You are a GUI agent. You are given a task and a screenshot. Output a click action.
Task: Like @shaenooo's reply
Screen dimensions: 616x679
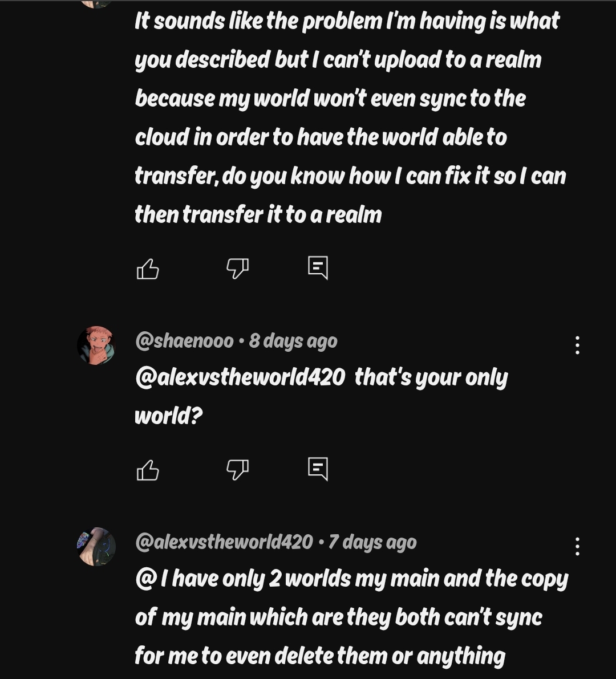[148, 470]
